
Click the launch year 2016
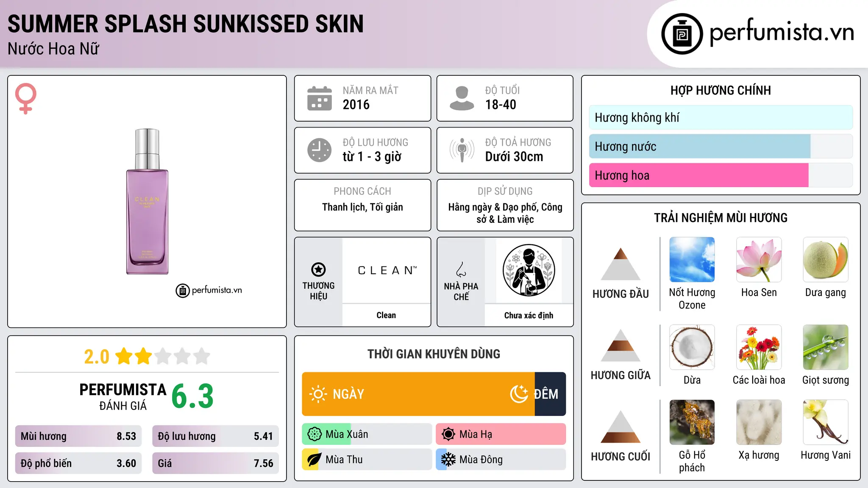pos(356,105)
